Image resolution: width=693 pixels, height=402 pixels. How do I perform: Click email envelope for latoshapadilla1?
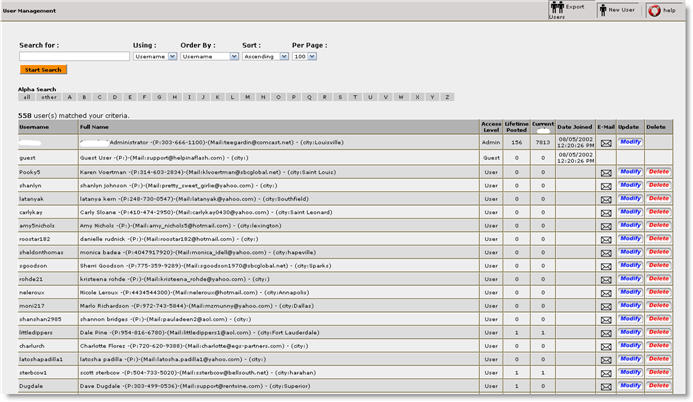(x=606, y=360)
